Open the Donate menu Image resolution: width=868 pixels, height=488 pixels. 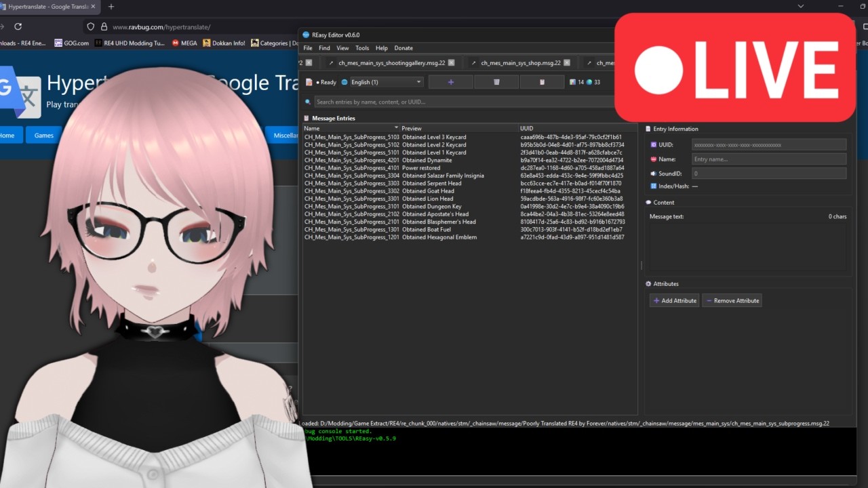coord(403,48)
